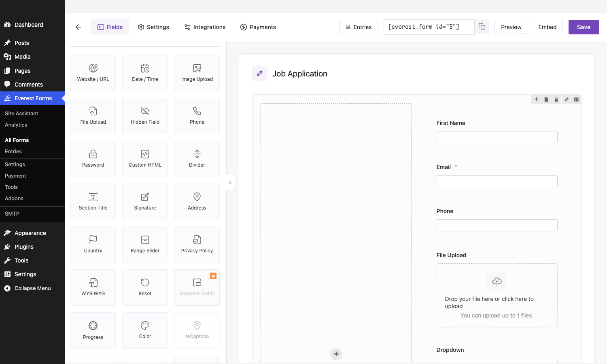Add the Phone field from palette
This screenshot has height=364, width=607.
197,116
